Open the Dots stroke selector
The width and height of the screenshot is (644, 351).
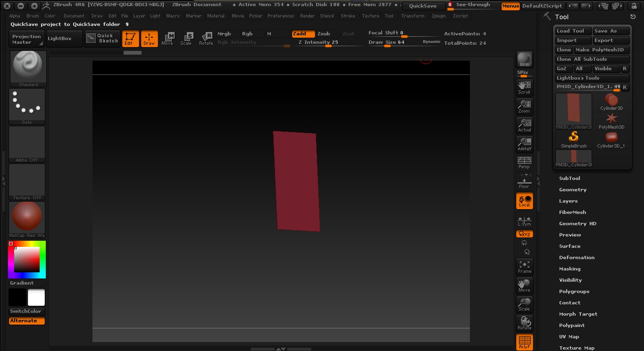click(x=27, y=106)
